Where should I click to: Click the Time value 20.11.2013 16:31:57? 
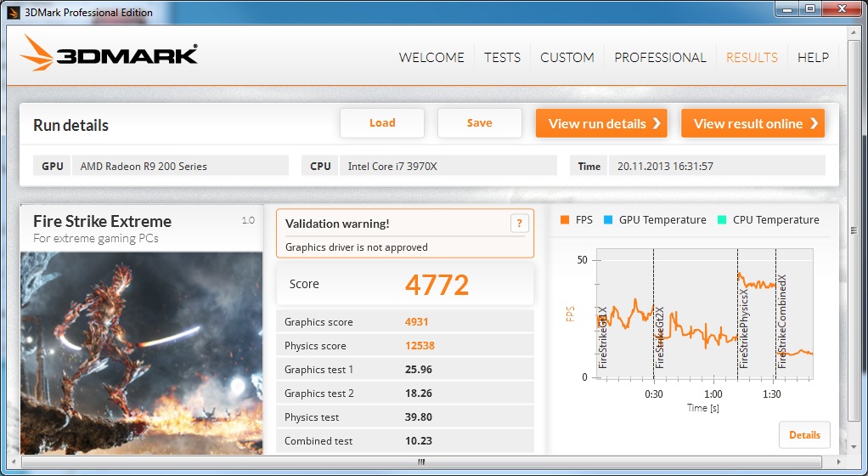pos(717,166)
